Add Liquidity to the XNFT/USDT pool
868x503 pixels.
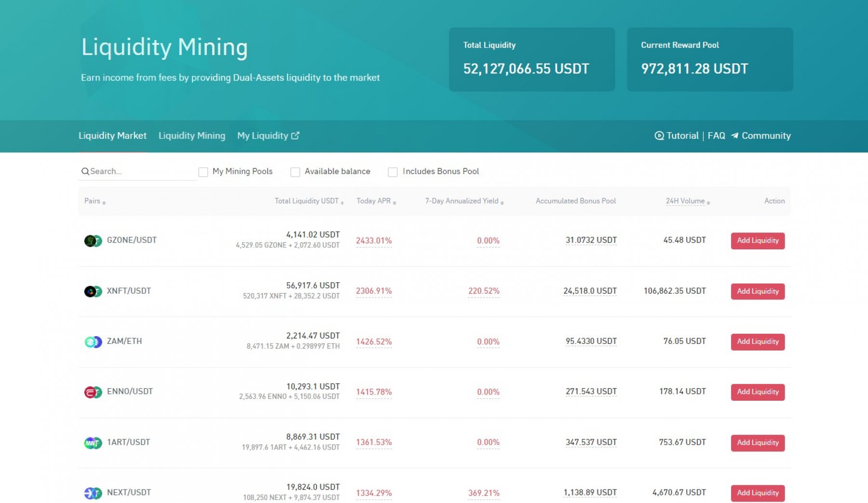757,291
